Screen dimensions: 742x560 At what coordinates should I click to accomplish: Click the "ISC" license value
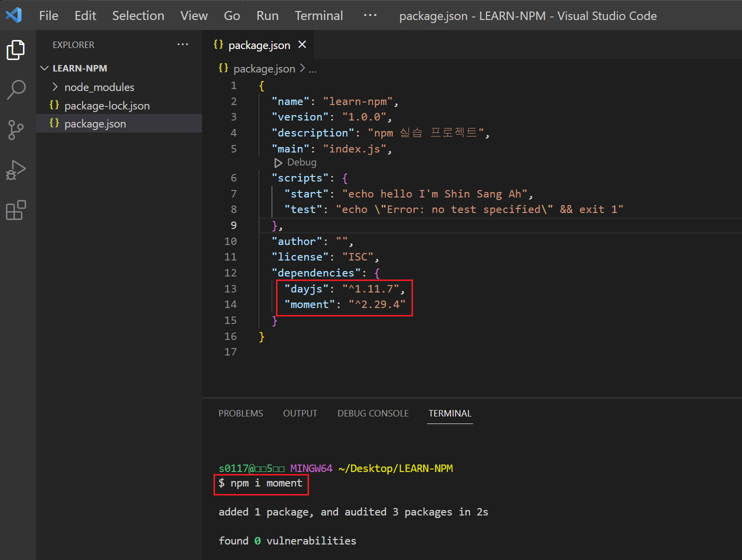(x=358, y=257)
